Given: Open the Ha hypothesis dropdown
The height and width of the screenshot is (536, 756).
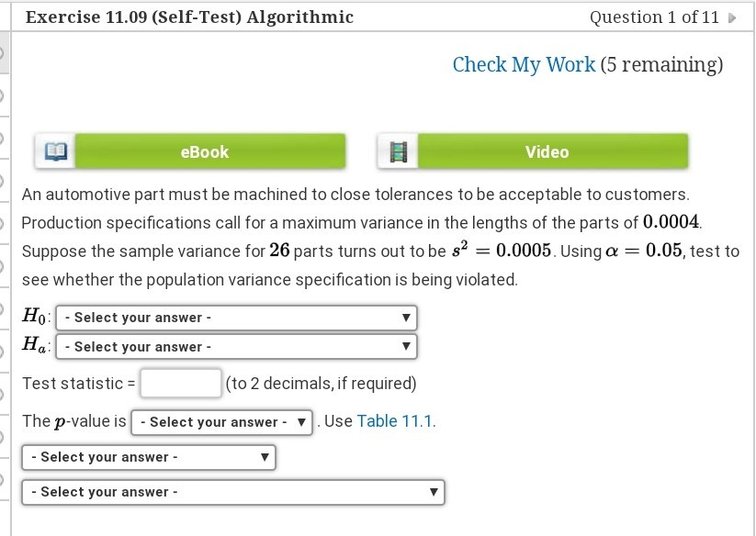Looking at the screenshot, I should (234, 346).
